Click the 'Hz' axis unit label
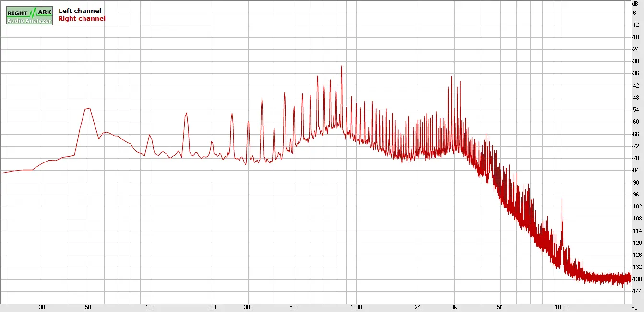This screenshot has width=644, height=312. 635,308
